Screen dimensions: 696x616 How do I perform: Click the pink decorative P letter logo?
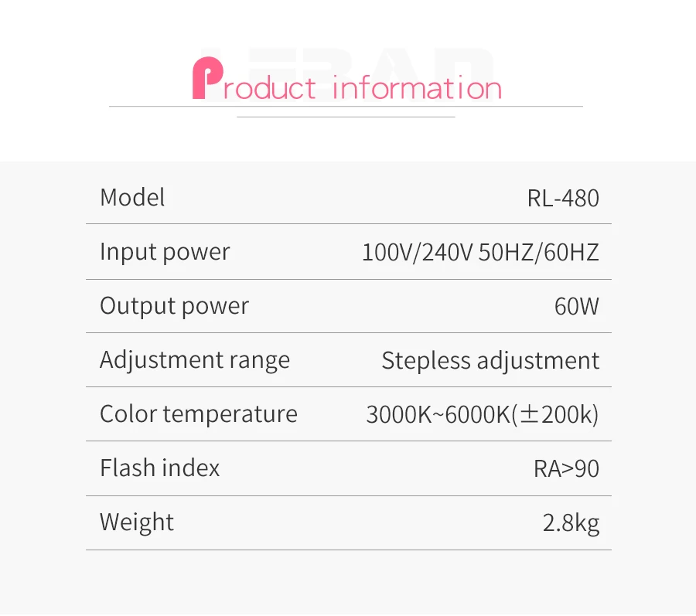(207, 78)
